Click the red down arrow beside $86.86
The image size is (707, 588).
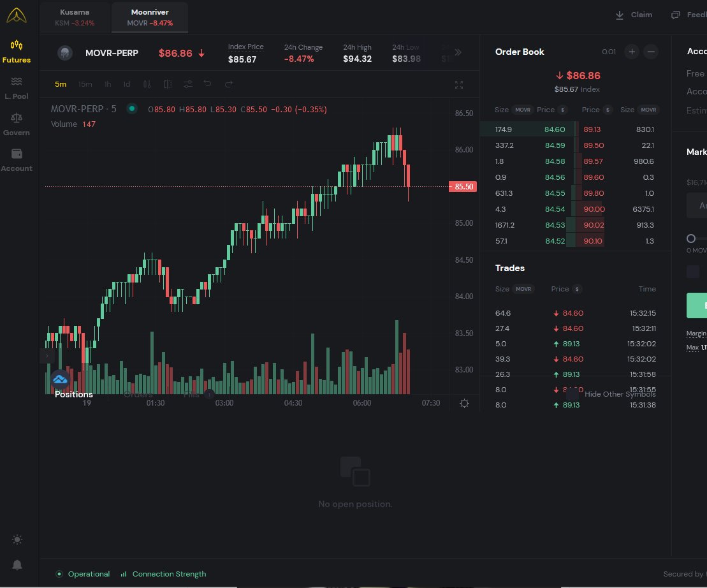pyautogui.click(x=201, y=53)
